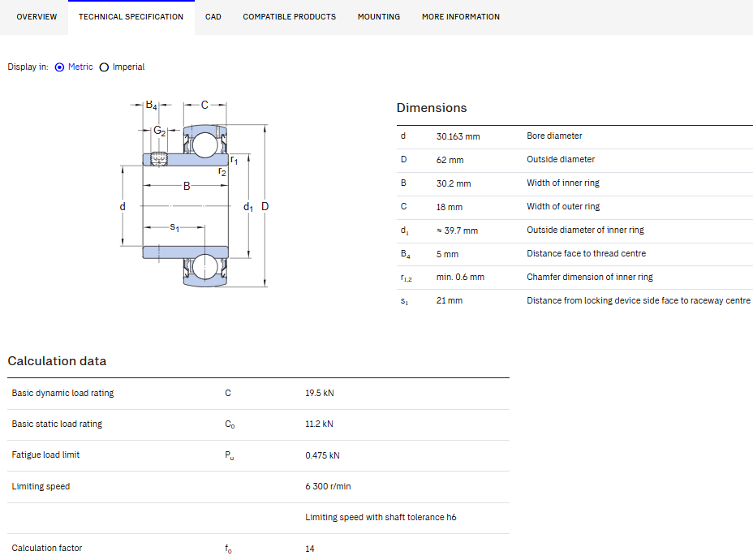Click Outside diameter of inner ring text

pos(585,230)
